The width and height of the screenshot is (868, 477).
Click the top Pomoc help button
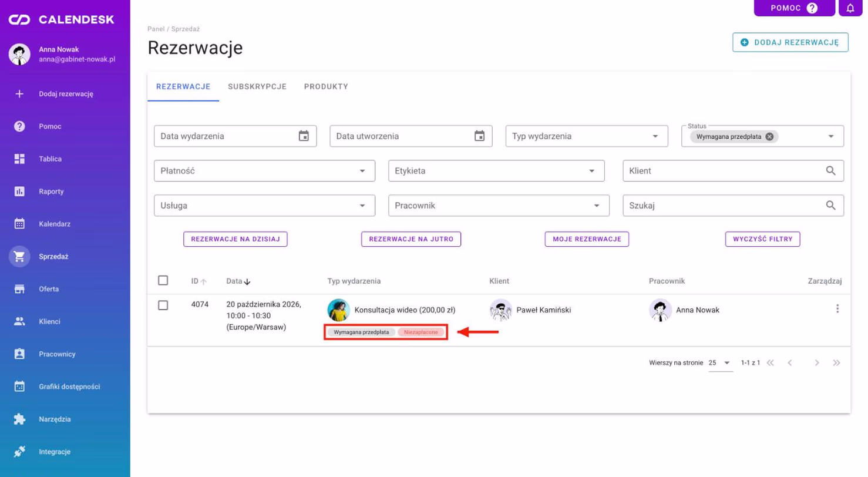click(x=795, y=8)
